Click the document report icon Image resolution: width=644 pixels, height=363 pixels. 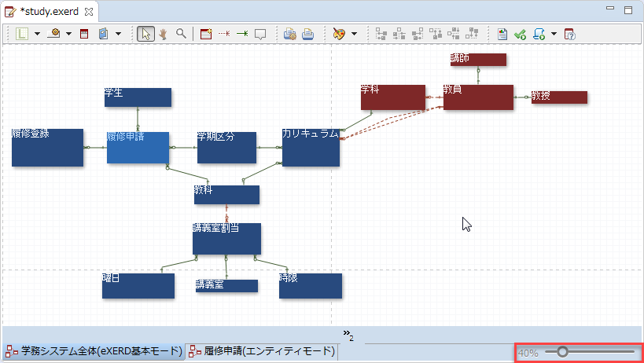pos(502,34)
